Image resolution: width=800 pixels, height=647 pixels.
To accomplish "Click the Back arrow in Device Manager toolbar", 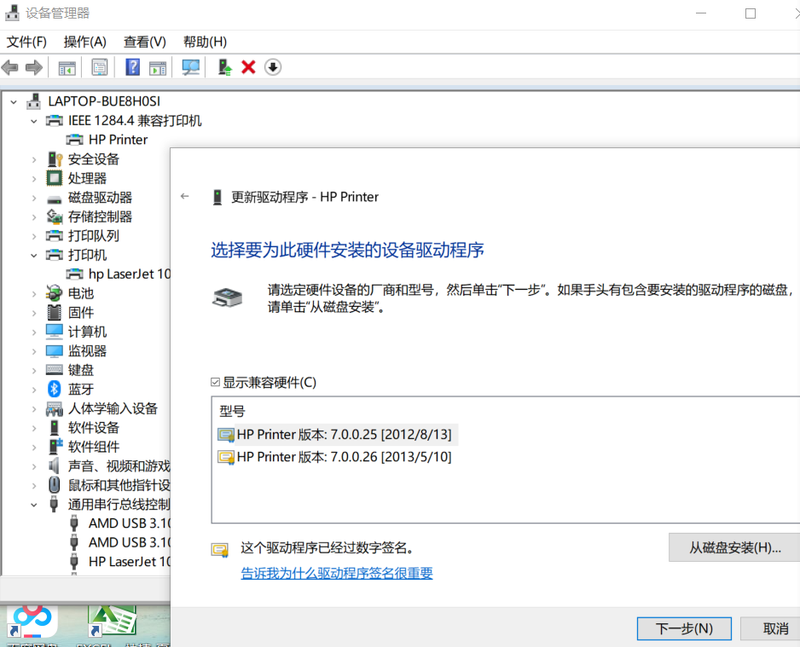I will click(10, 67).
